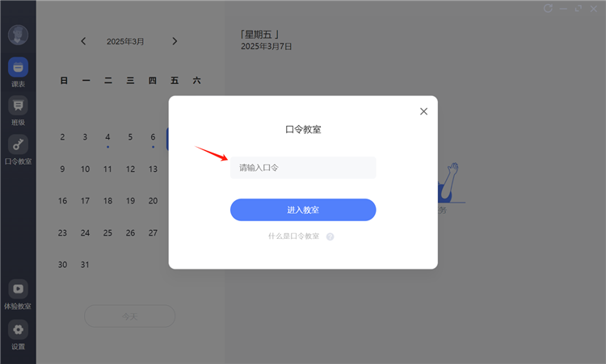The height and width of the screenshot is (364, 606).
Task: Select calendar date 26
Action: click(130, 233)
